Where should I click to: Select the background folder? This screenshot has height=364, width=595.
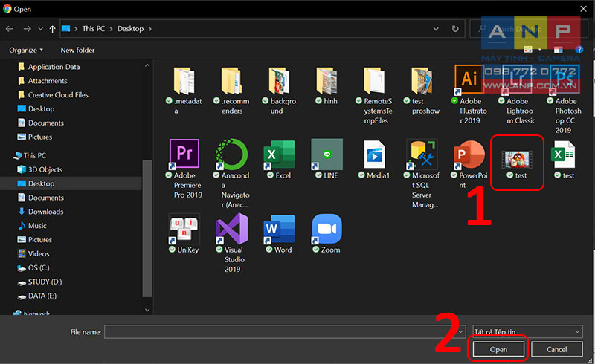[x=280, y=80]
